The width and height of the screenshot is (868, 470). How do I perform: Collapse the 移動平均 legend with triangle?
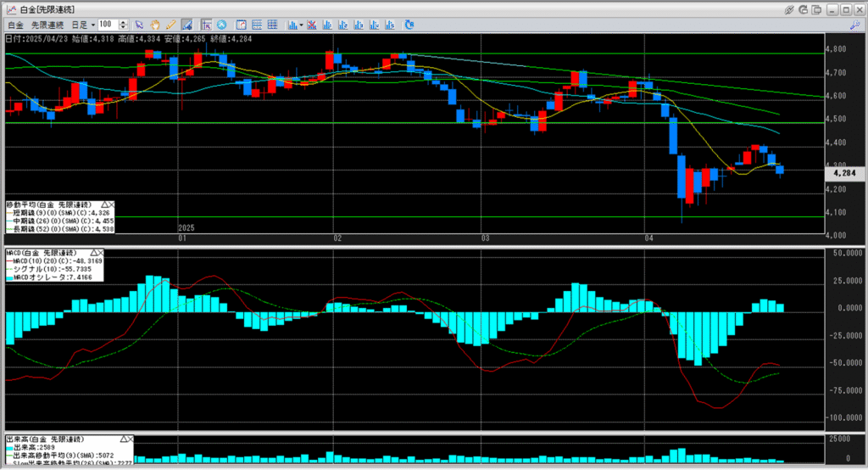[104, 205]
